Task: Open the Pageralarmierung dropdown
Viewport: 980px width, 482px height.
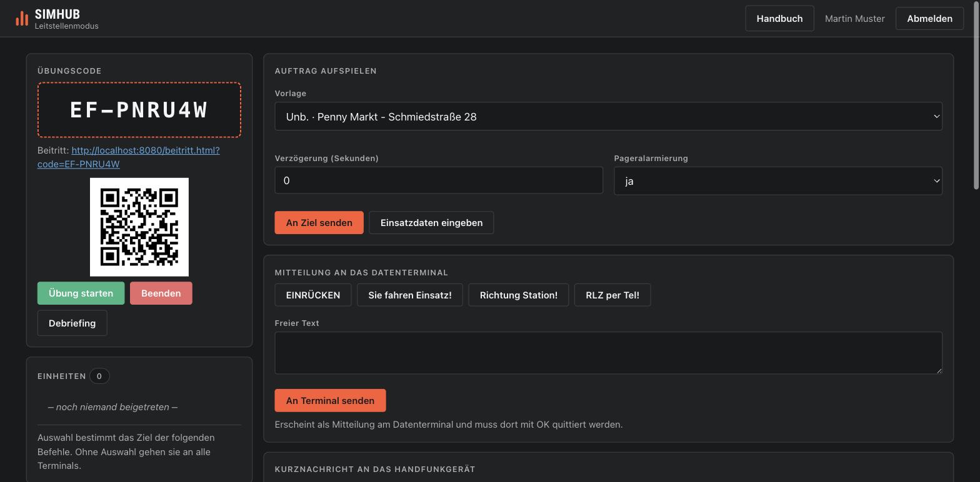Action: click(778, 181)
